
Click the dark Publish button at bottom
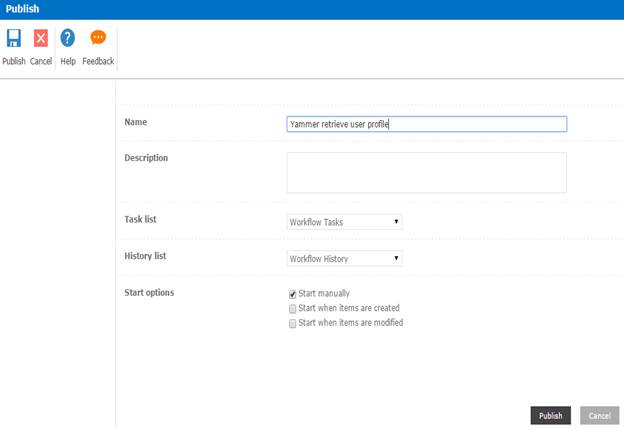(x=550, y=416)
